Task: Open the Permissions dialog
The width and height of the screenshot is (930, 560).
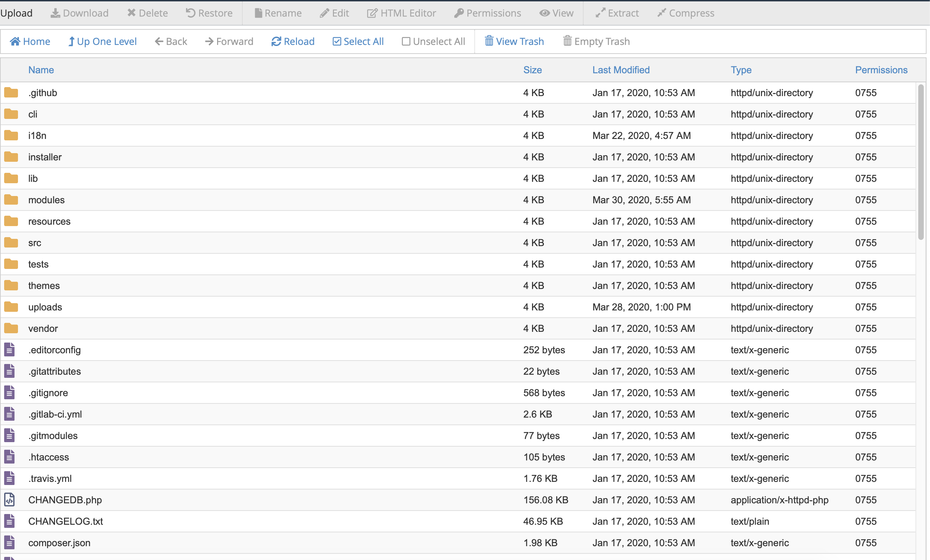Action: point(488,13)
